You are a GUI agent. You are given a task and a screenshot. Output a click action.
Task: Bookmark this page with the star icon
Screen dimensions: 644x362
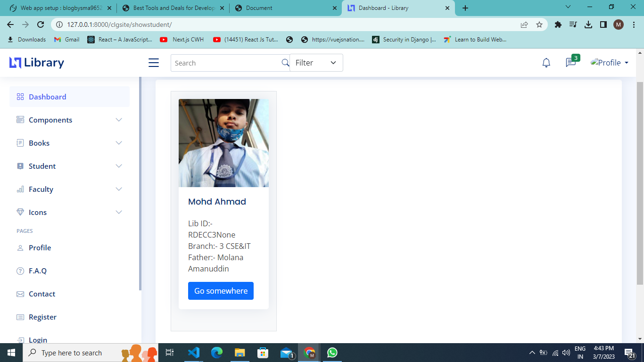tap(539, 25)
